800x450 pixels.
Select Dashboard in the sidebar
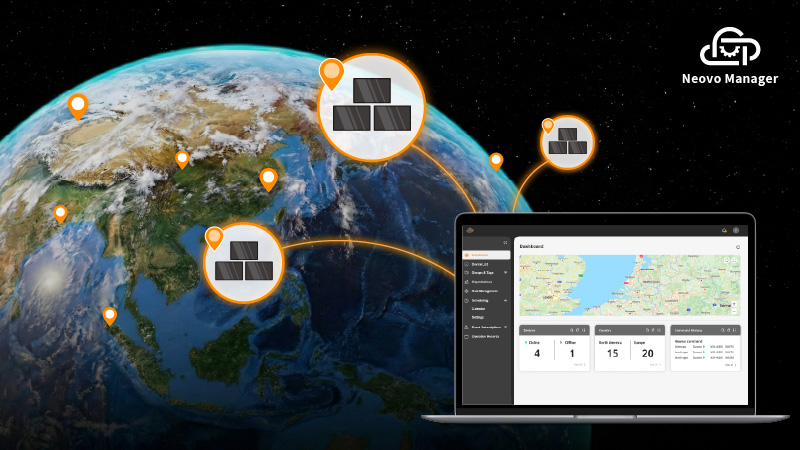click(480, 255)
